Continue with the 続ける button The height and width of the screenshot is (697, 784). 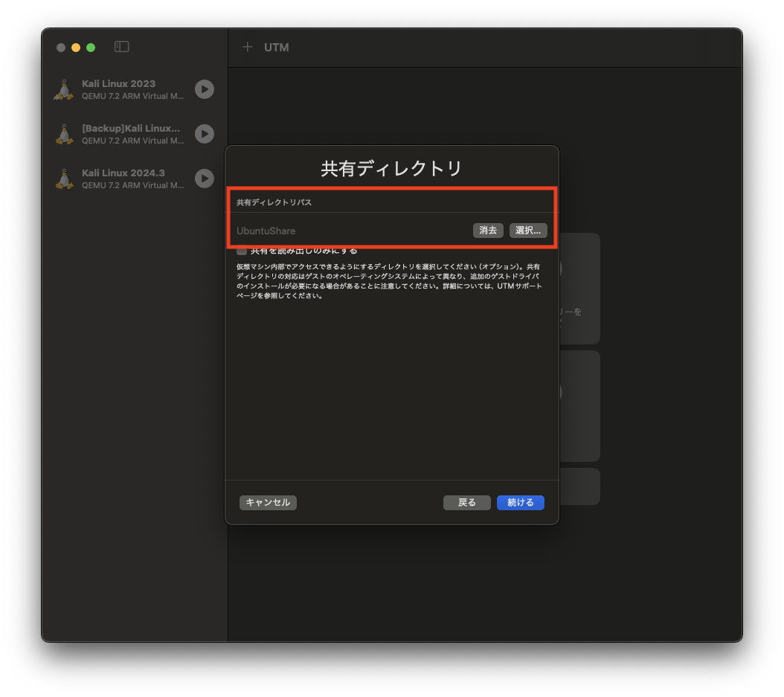tap(520, 502)
